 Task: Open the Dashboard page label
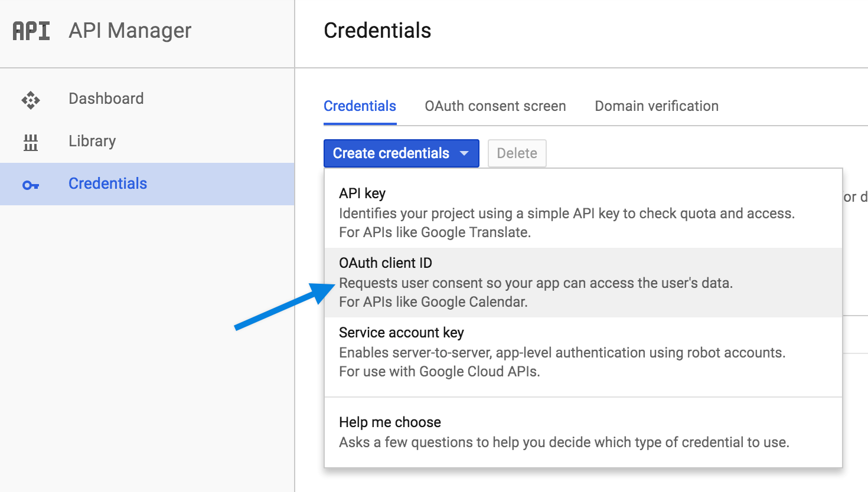(106, 99)
